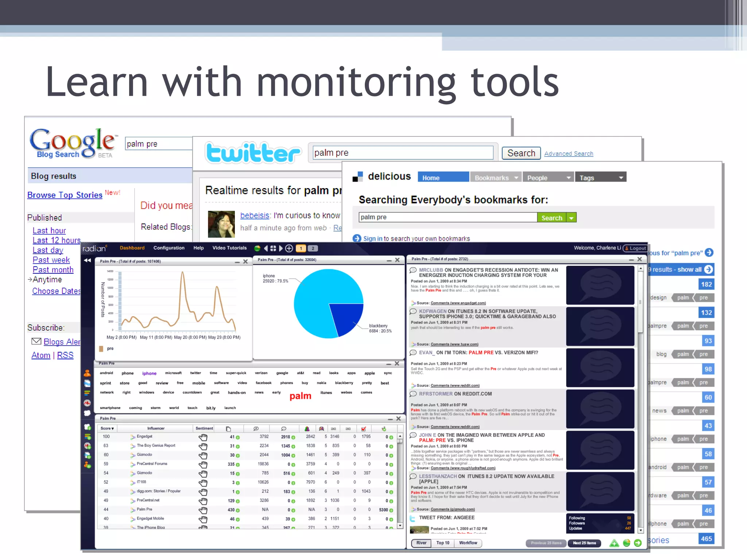Click the document column header icon in influencer table
747x560 pixels.
point(228,429)
